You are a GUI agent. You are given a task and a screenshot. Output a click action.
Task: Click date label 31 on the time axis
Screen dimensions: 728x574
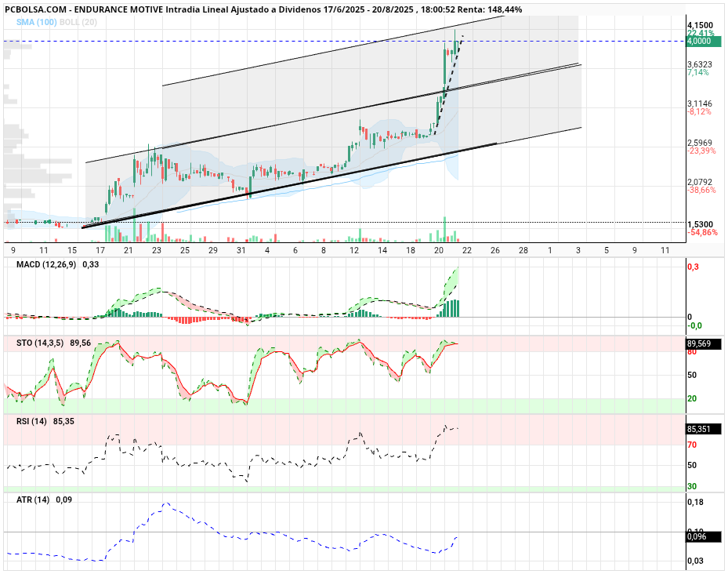pyautogui.click(x=241, y=250)
